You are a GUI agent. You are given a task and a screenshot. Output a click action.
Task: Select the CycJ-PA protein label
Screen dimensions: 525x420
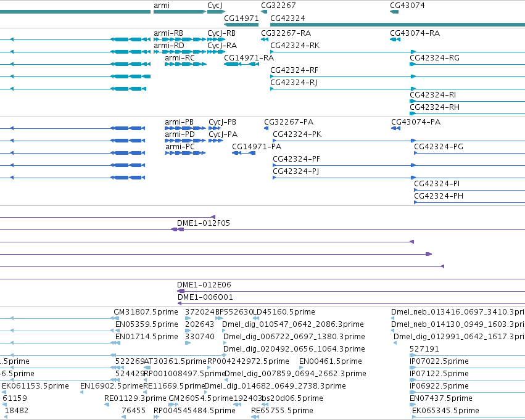click(x=223, y=135)
